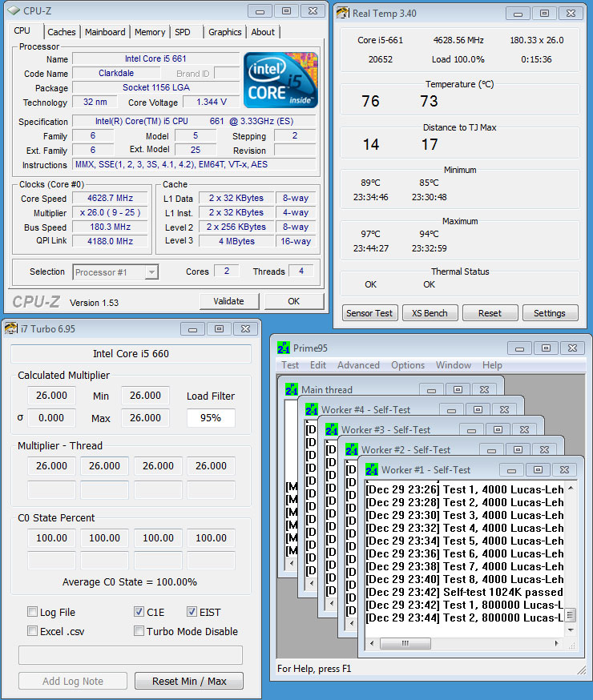Screen dimensions: 593x700
Task: Close the Prime95 window
Action: tap(572, 348)
